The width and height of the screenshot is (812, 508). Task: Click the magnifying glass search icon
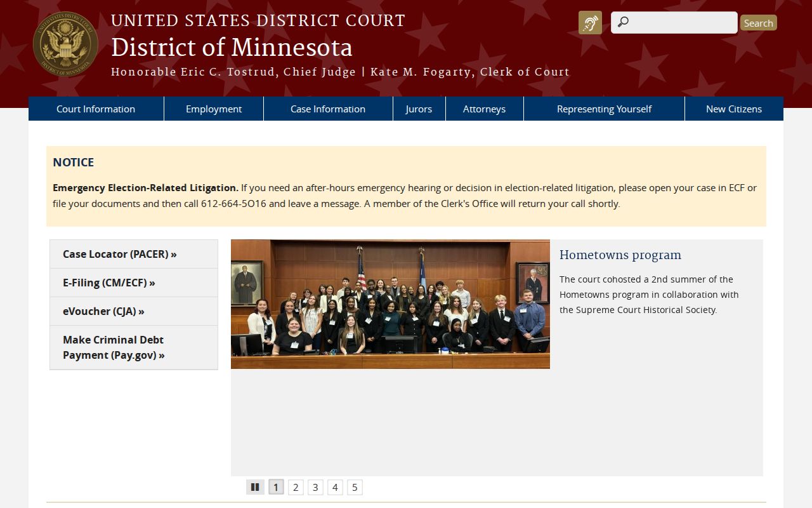(623, 22)
